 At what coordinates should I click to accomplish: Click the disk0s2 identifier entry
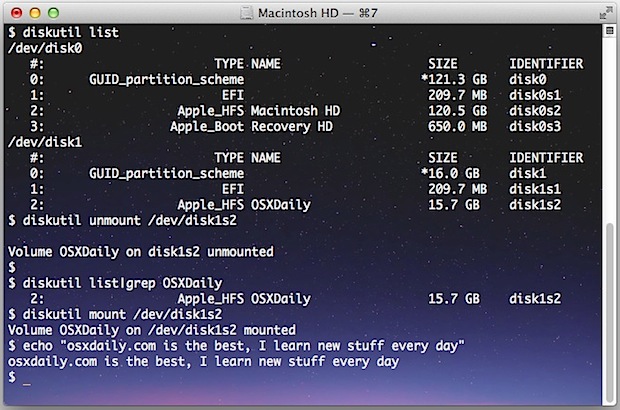(535, 111)
